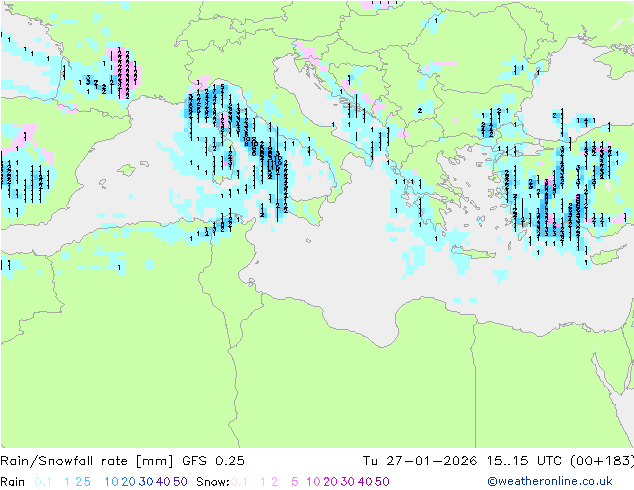Viewport: 634px width, 490px height.
Task: Click the 'Rain' legend label
Action: pos(13,482)
